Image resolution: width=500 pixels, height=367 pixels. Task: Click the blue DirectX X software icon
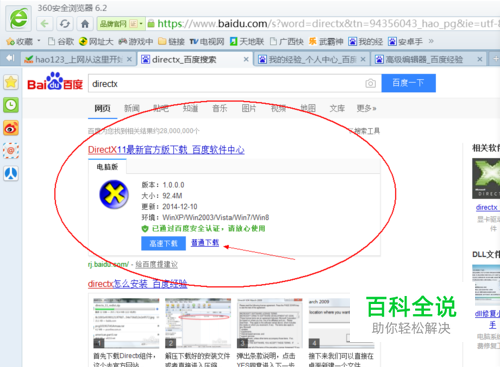(114, 194)
